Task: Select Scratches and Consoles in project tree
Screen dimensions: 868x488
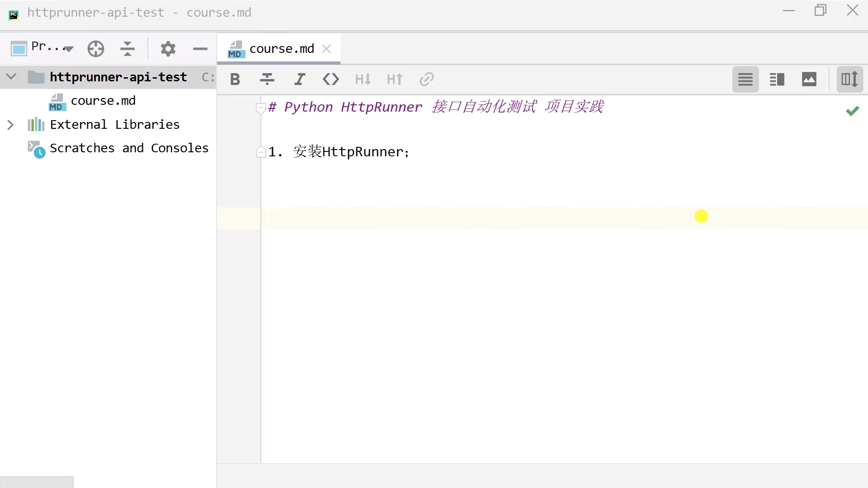Action: point(130,148)
